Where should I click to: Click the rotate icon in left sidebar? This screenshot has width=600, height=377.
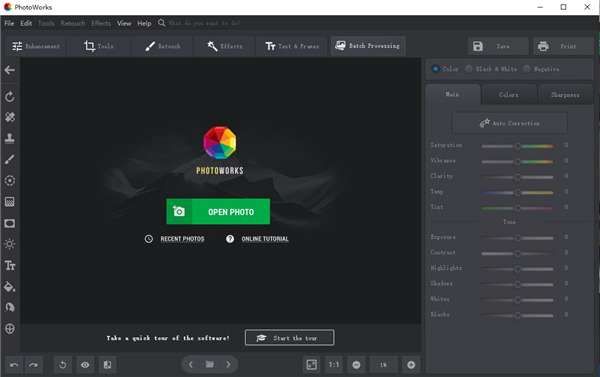click(10, 96)
